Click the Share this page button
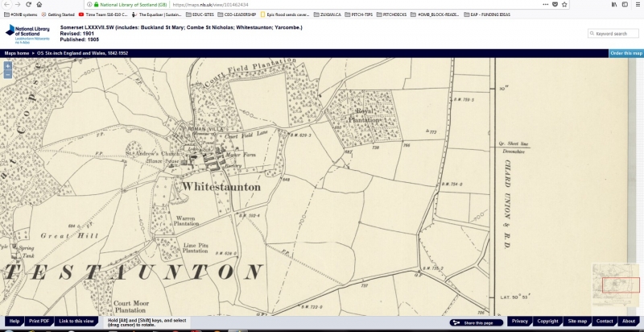 (473, 322)
